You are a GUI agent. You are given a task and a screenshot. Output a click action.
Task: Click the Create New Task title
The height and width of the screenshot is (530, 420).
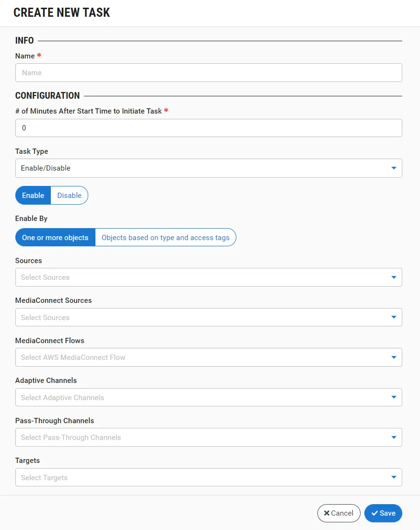61,12
